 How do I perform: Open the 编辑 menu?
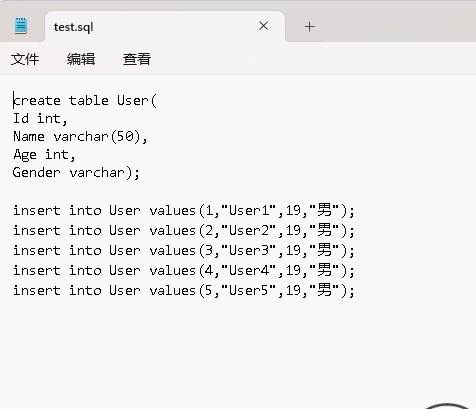click(81, 59)
